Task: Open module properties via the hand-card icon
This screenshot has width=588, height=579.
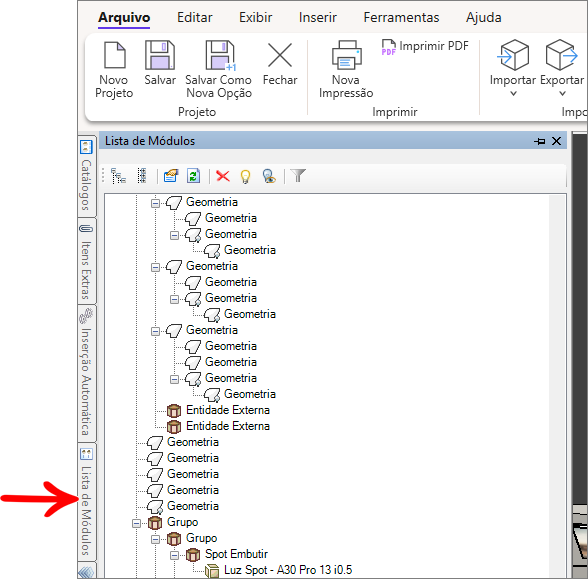Action: click(171, 176)
